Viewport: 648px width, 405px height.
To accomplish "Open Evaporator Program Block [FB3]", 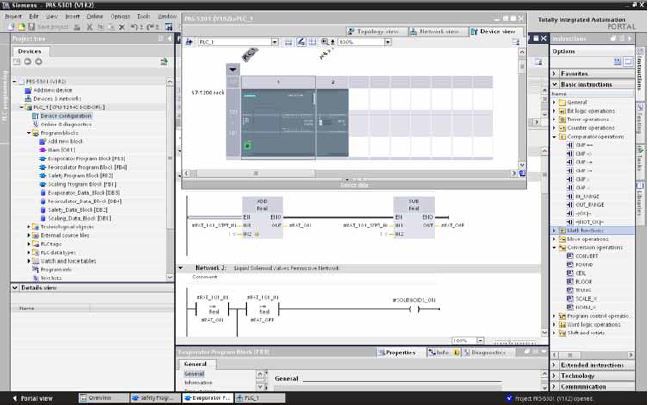I will point(86,158).
